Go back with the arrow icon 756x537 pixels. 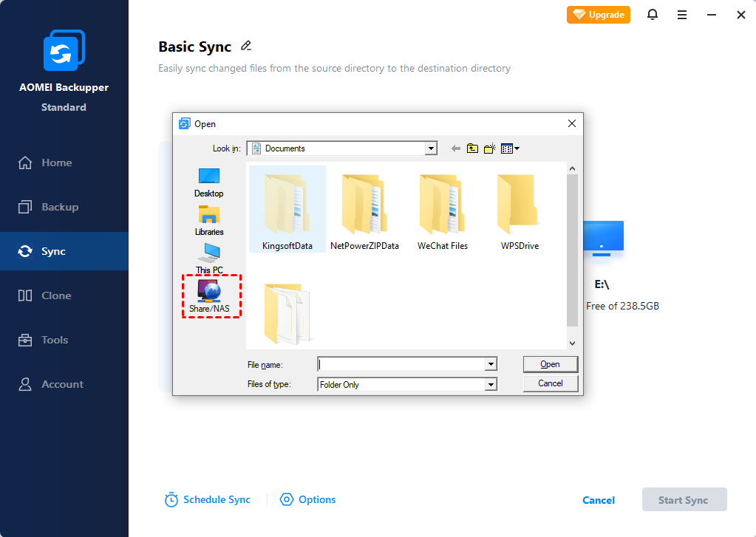(x=456, y=148)
